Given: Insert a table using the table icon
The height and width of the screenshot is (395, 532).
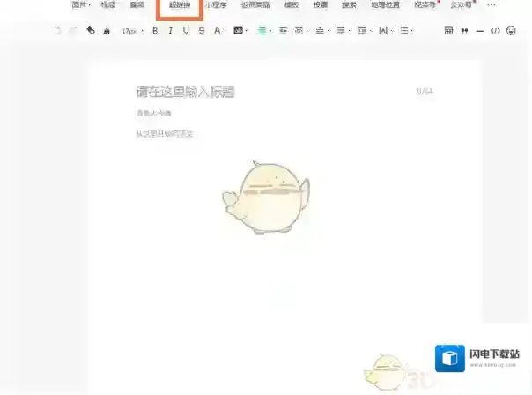Looking at the screenshot, I should pos(449,31).
